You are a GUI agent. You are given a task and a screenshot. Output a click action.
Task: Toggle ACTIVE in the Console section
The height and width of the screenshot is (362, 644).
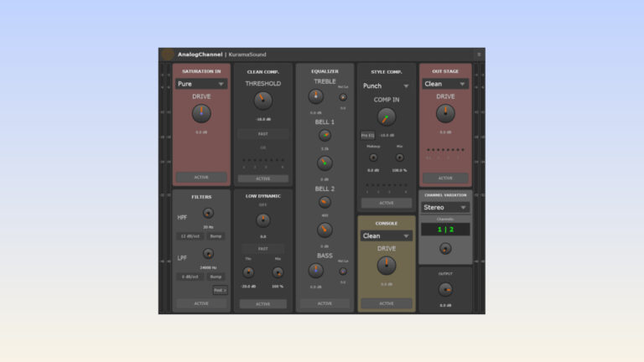click(x=386, y=303)
